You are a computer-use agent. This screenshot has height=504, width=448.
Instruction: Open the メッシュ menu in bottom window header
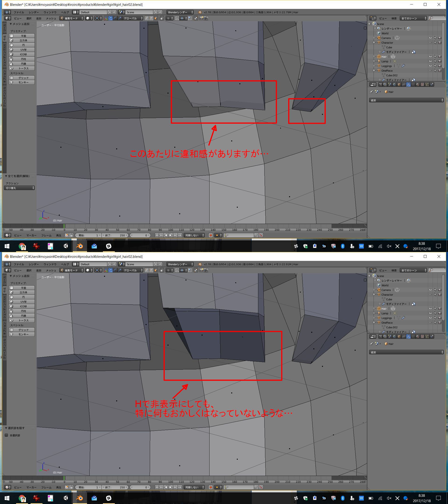tap(51, 270)
